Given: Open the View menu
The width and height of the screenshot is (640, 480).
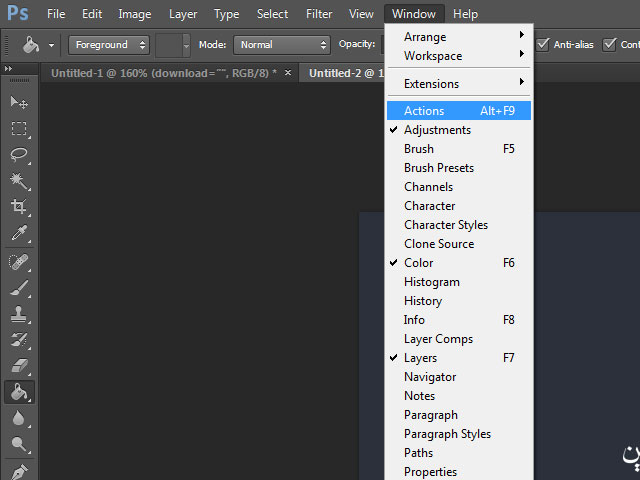Looking at the screenshot, I should point(361,14).
